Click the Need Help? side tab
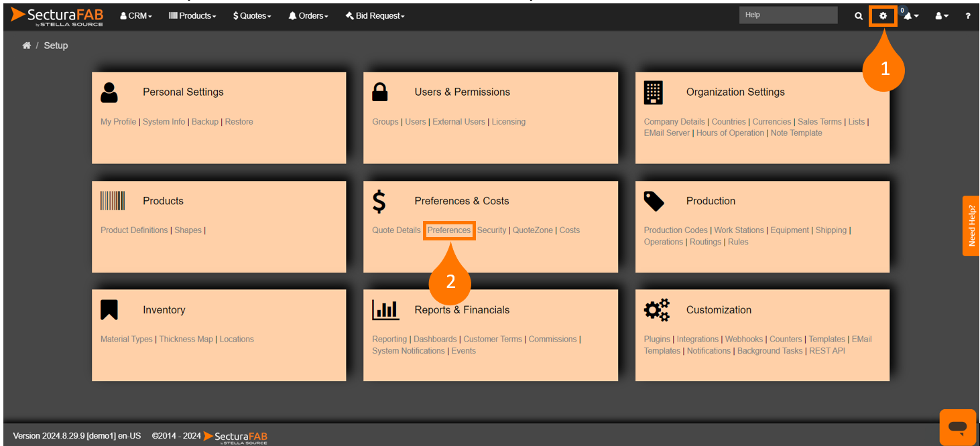The image size is (980, 446). coord(971,226)
